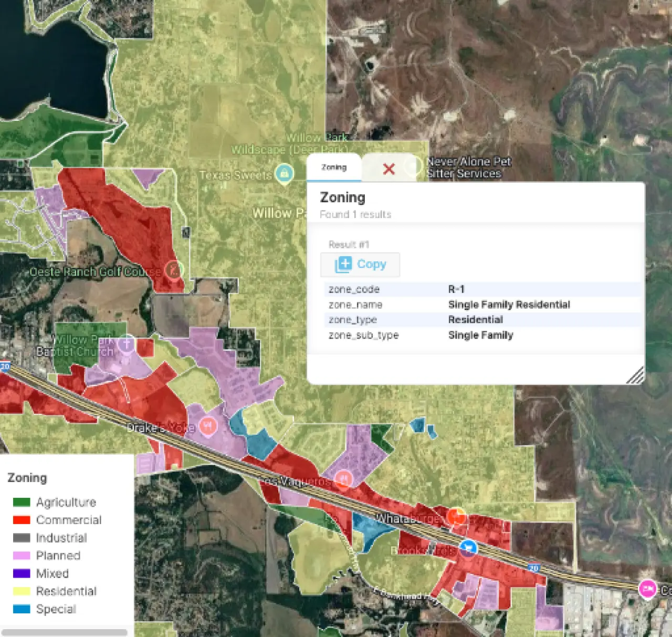Image resolution: width=672 pixels, height=637 pixels.
Task: Click the red Commercial legend swatch
Action: tap(22, 520)
